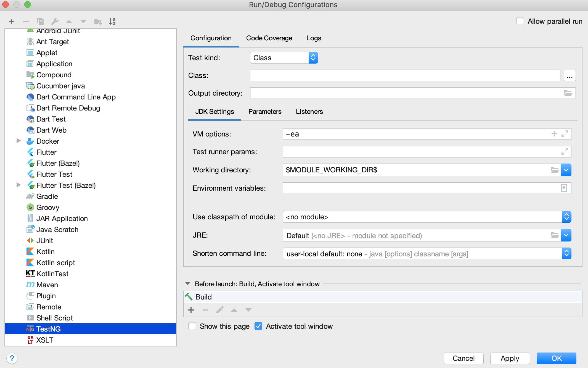
Task: Open the Shorten command line dropdown
Action: [566, 253]
